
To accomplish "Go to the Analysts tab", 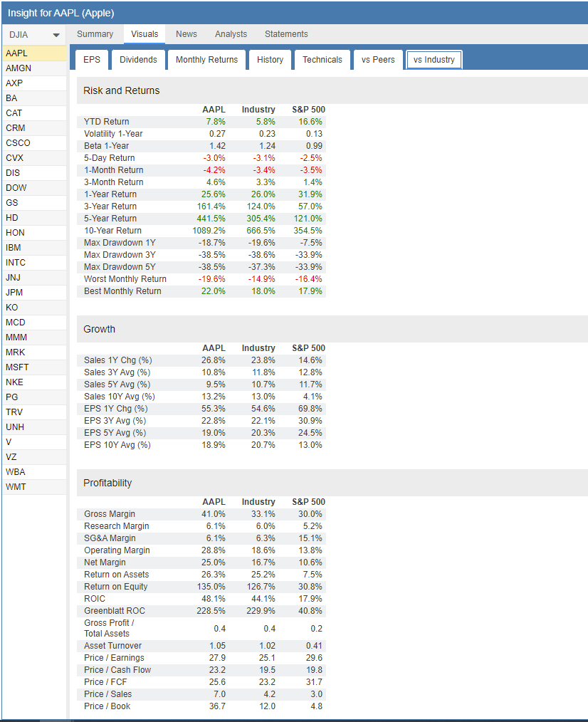I will [231, 34].
